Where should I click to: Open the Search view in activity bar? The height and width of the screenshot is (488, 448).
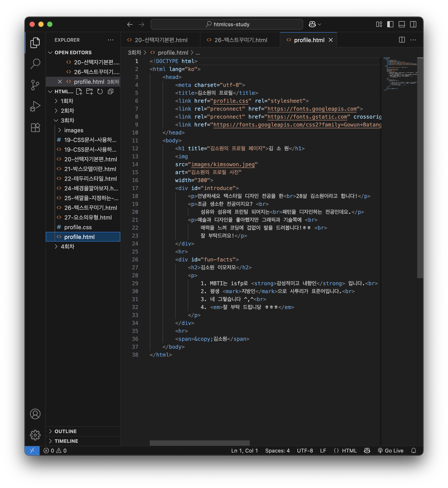(x=35, y=63)
